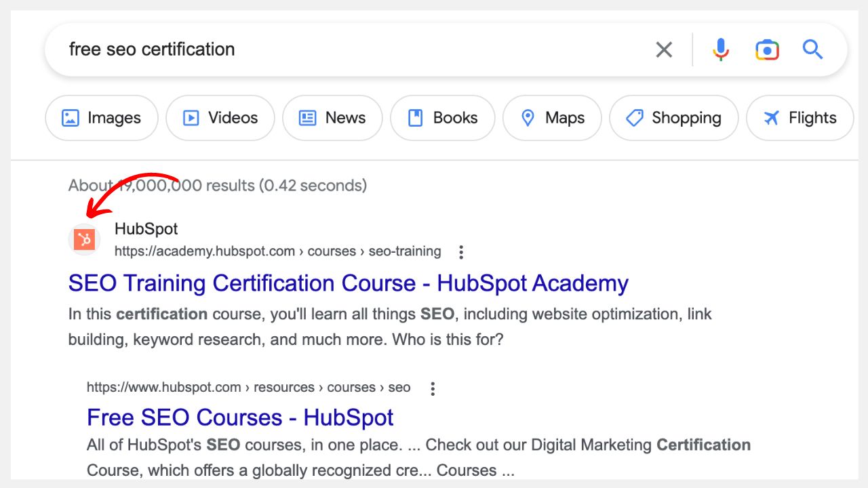This screenshot has height=488, width=868.
Task: Switch to the Videos filter
Action: (x=220, y=118)
